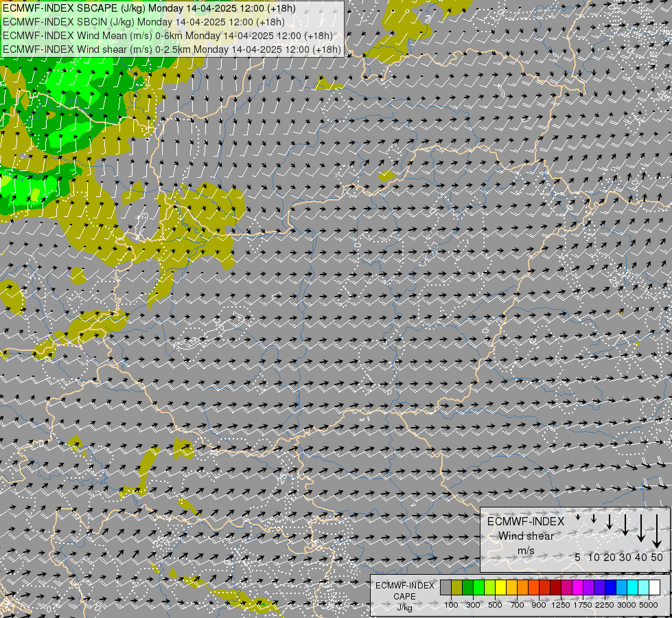Click the SBCAPE title line in header
672x618 pixels.
pyautogui.click(x=149, y=8)
